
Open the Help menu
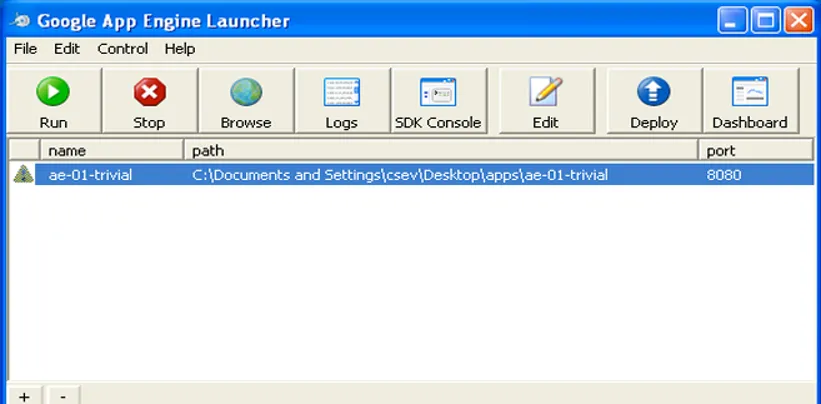point(180,49)
